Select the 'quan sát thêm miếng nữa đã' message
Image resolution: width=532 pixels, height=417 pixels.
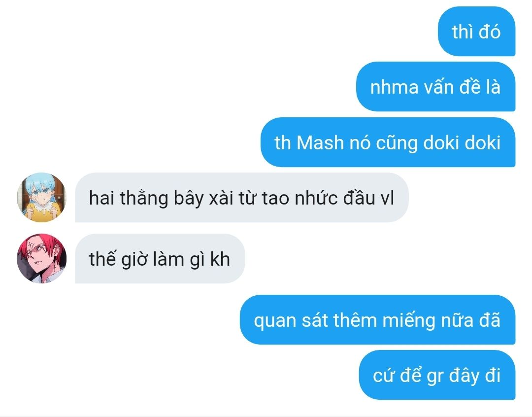[x=377, y=320]
